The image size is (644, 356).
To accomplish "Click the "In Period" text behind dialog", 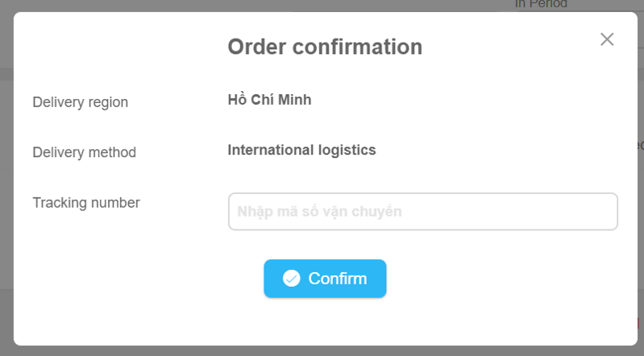I will [541, 4].
